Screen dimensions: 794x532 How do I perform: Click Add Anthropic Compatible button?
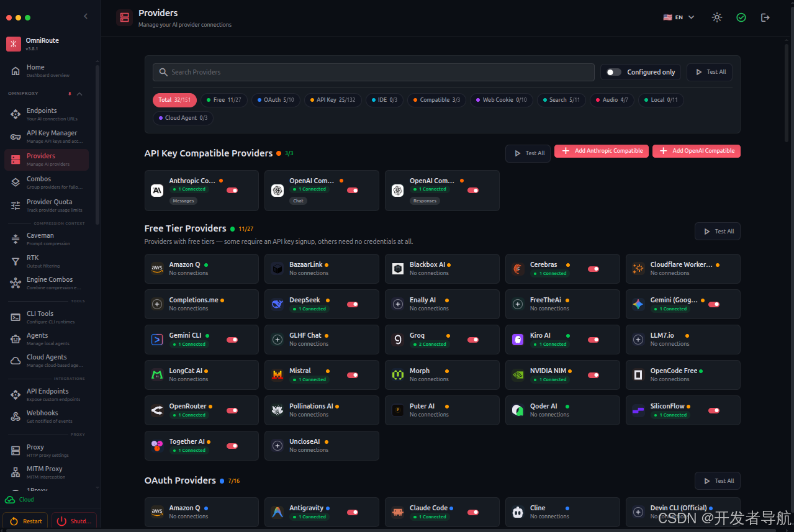tap(602, 151)
